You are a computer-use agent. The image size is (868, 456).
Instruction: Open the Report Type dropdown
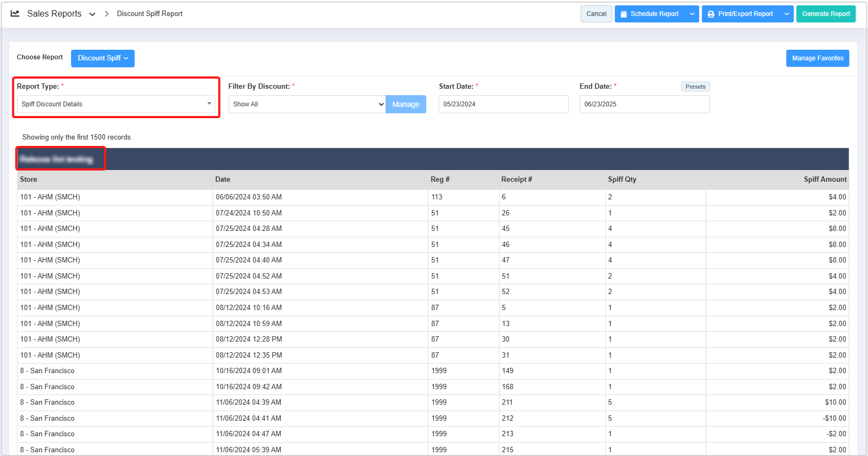coord(116,104)
